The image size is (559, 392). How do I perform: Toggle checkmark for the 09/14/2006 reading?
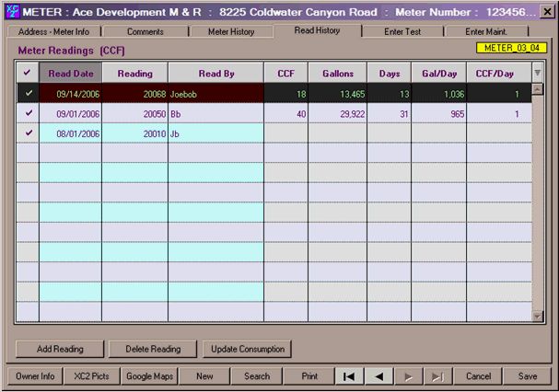(27, 94)
